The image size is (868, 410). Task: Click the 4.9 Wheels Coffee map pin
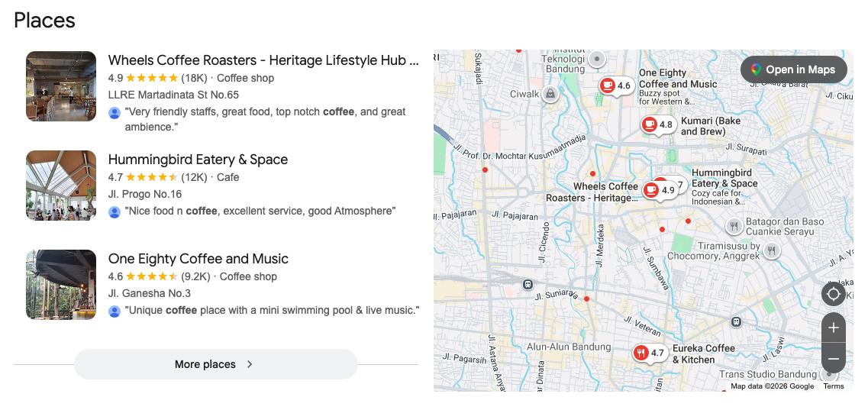pos(660,190)
